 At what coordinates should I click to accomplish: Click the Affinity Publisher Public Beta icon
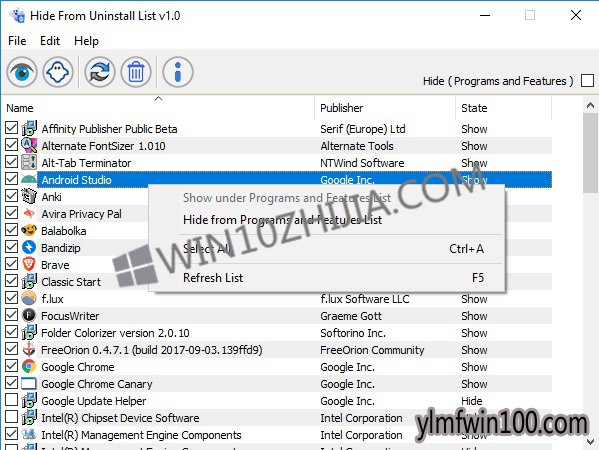29,128
